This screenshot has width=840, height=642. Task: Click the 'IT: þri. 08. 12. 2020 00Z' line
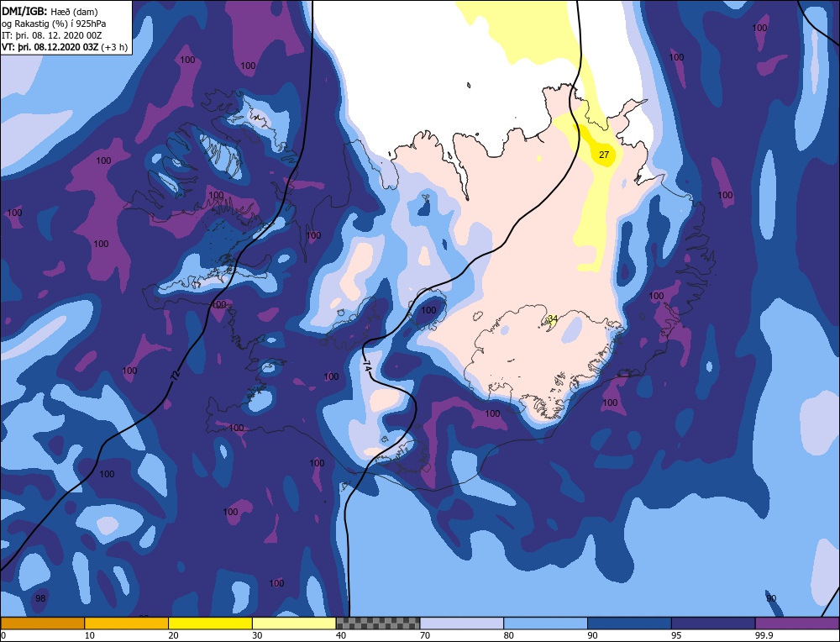[51, 35]
